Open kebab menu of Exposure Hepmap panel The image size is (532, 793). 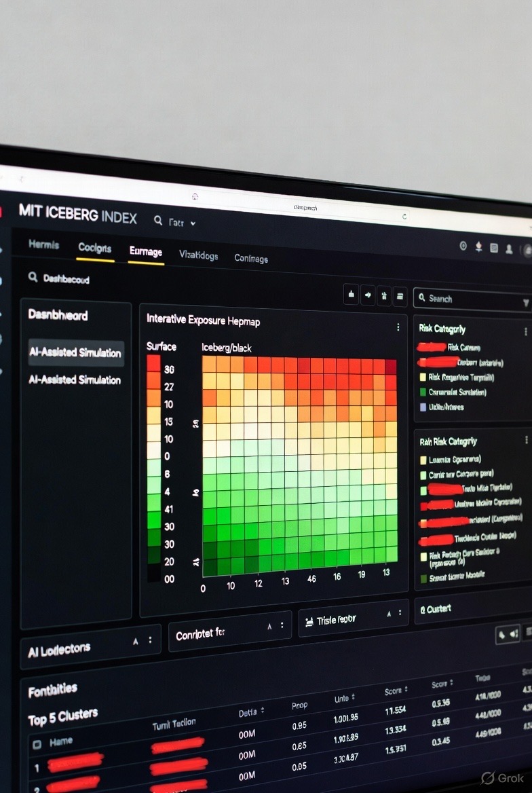(398, 327)
